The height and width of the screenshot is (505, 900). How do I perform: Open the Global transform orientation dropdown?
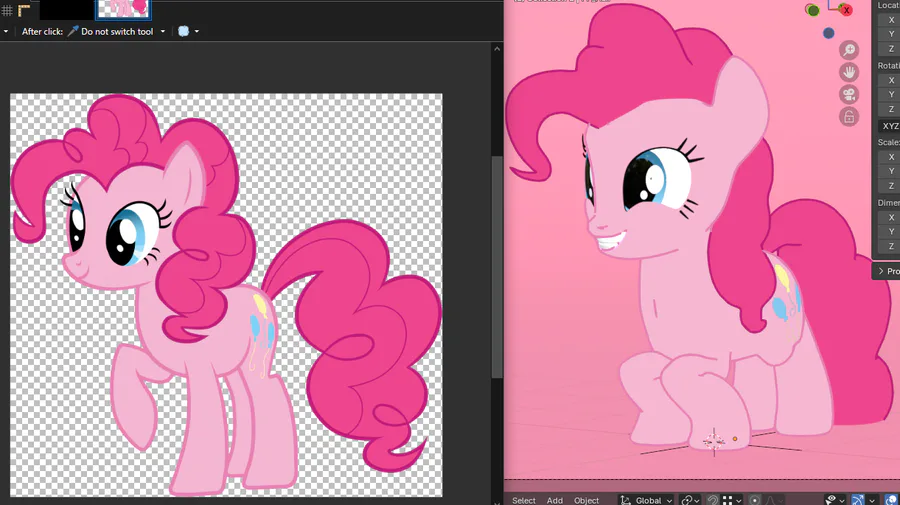tap(646, 500)
